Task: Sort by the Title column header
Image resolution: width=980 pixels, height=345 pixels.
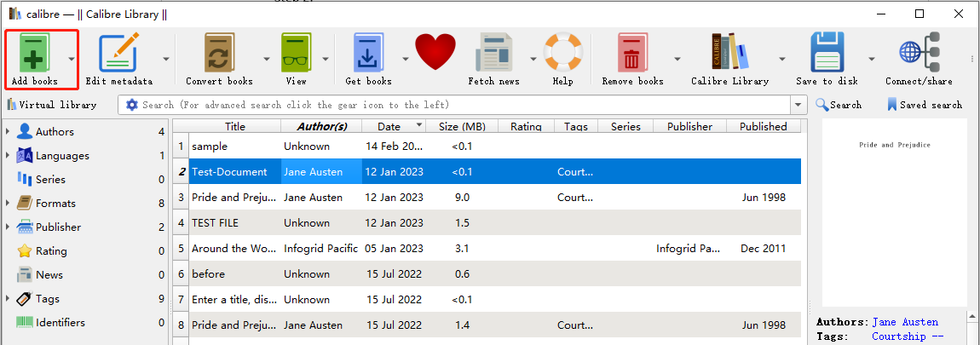Action: point(235,126)
